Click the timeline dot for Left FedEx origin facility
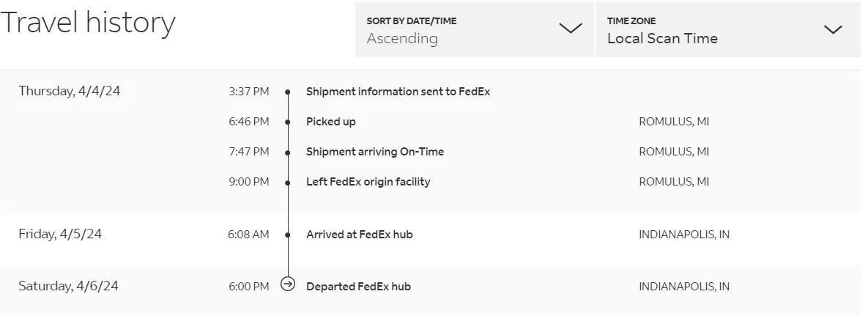868x316 pixels. pyautogui.click(x=288, y=183)
